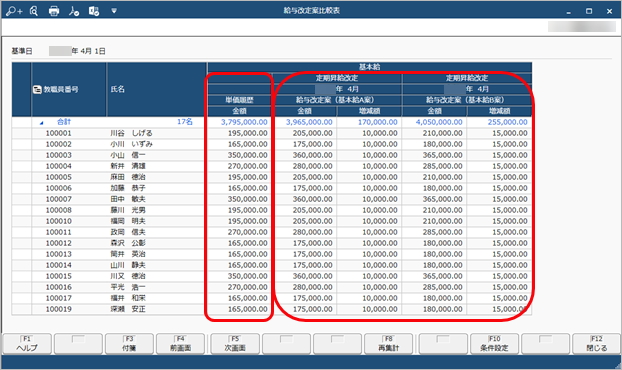Click the total 255,000.00 cell

pyautogui.click(x=508, y=122)
